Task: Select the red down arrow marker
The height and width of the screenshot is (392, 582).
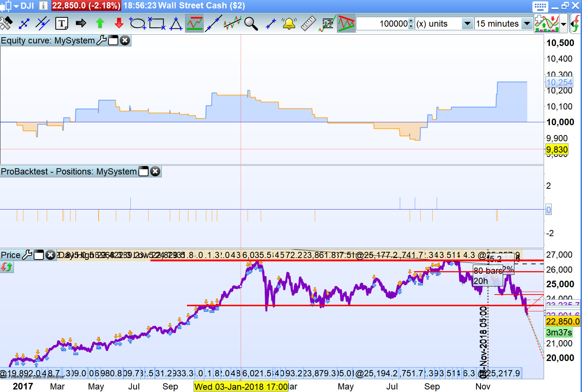Action: point(119,24)
